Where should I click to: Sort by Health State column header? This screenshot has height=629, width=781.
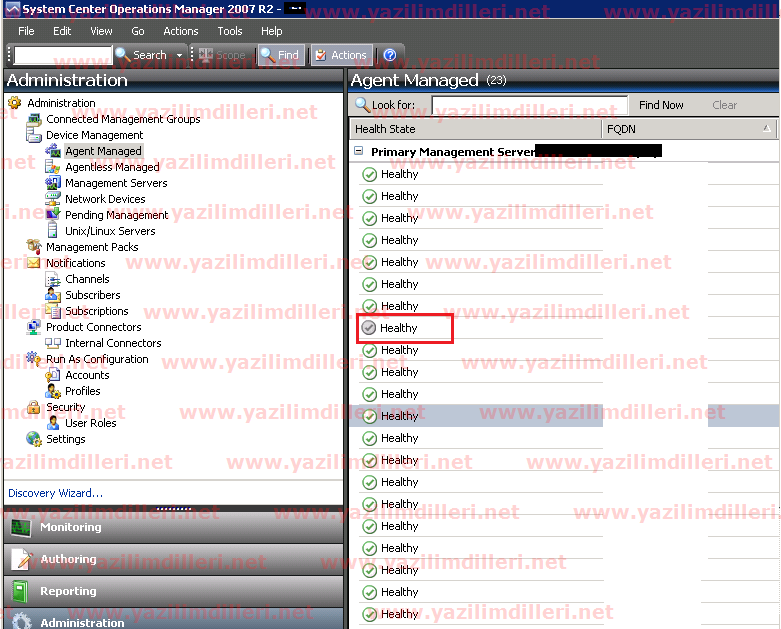pos(476,129)
